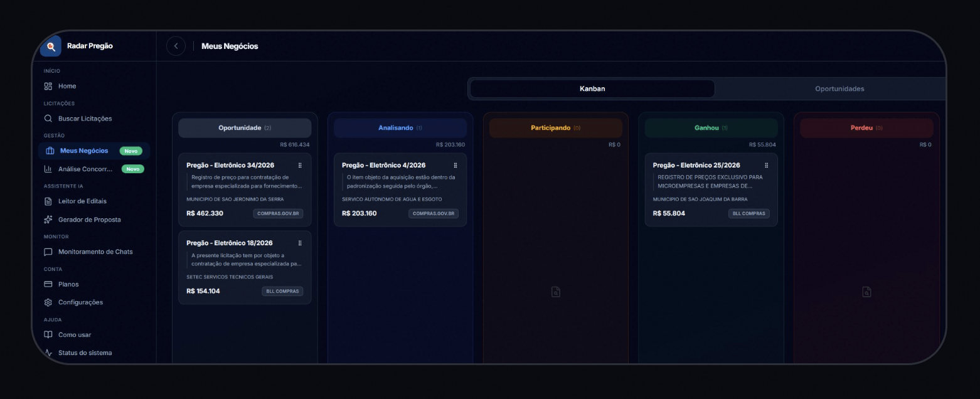Viewport: 980px width, 399px height.
Task: Click the grip icon on Pregão Eletrônico 25/2026
Action: coord(767,166)
